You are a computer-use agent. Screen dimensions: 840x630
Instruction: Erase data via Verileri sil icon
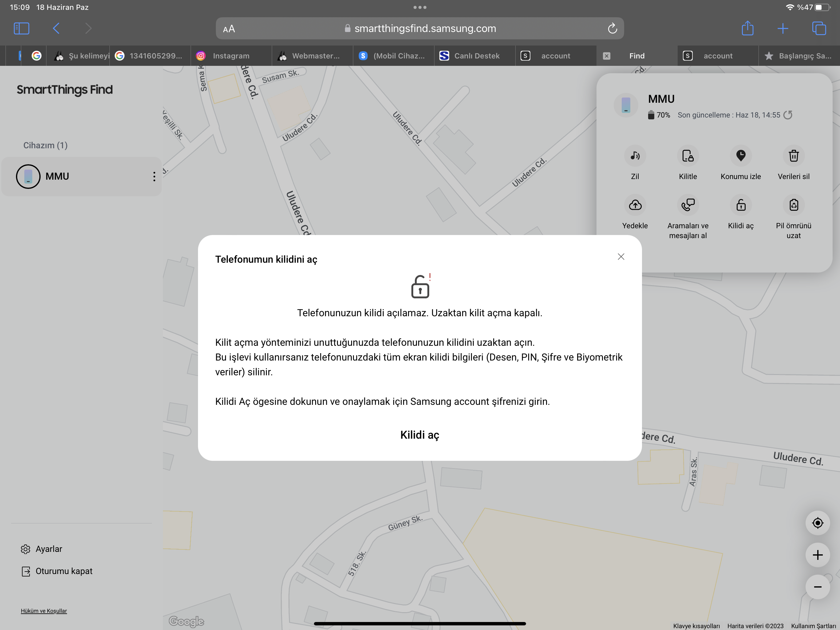793,156
